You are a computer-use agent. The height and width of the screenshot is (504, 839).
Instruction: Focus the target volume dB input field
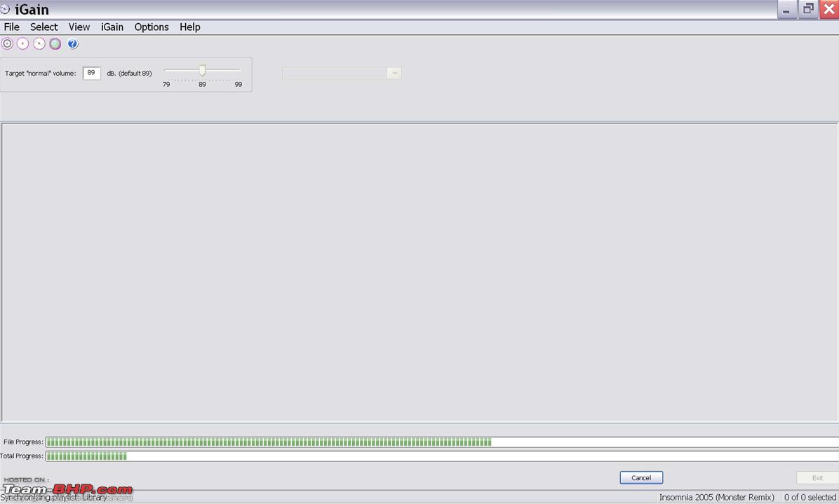click(x=91, y=73)
